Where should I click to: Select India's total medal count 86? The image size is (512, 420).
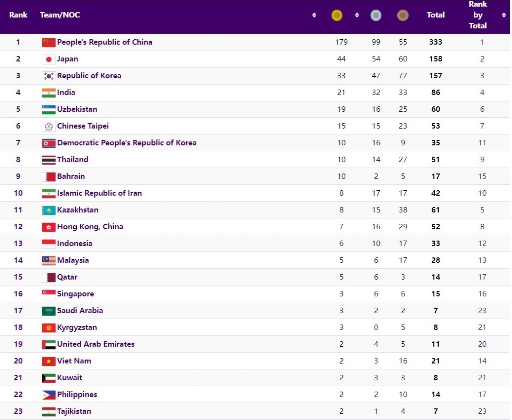(435, 93)
